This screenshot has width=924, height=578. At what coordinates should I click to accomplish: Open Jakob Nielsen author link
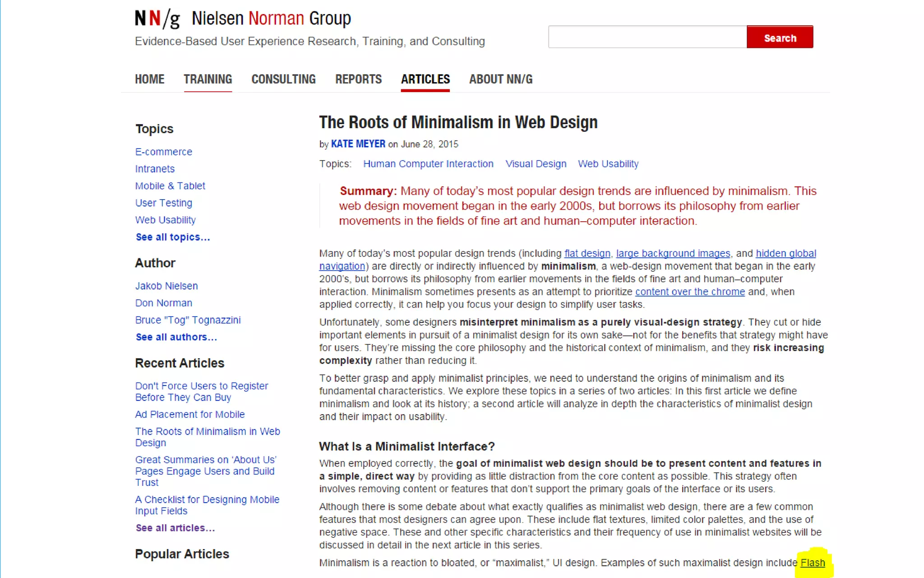click(x=166, y=286)
